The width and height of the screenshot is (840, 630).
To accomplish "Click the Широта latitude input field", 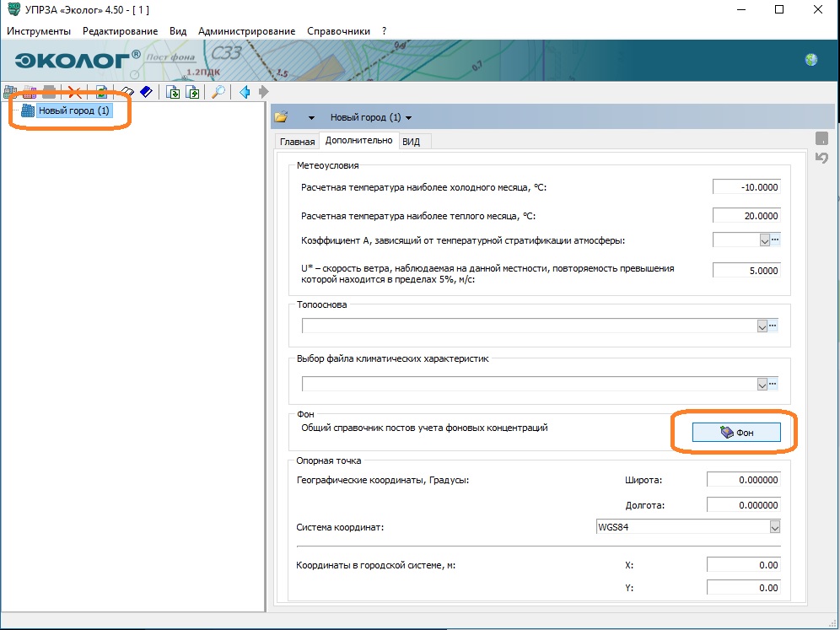I will 743,480.
